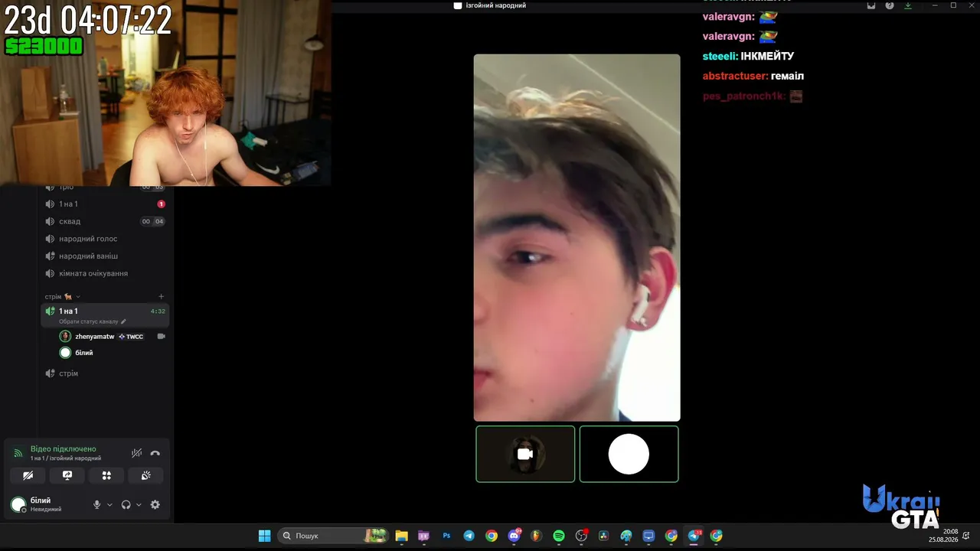Viewport: 980px width, 551px height.
Task: Click '1 на 1 / ізгойний народний' link
Action: (x=66, y=458)
